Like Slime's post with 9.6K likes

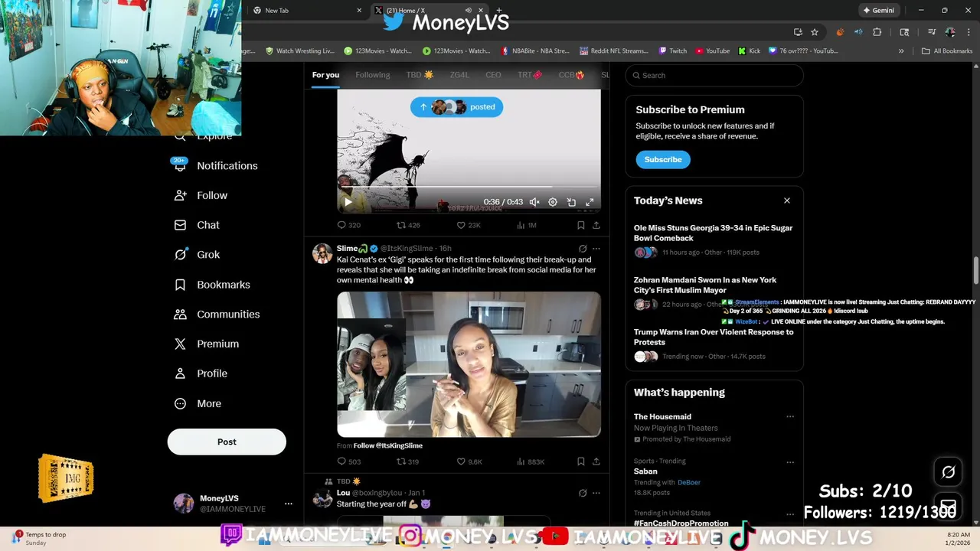click(469, 461)
